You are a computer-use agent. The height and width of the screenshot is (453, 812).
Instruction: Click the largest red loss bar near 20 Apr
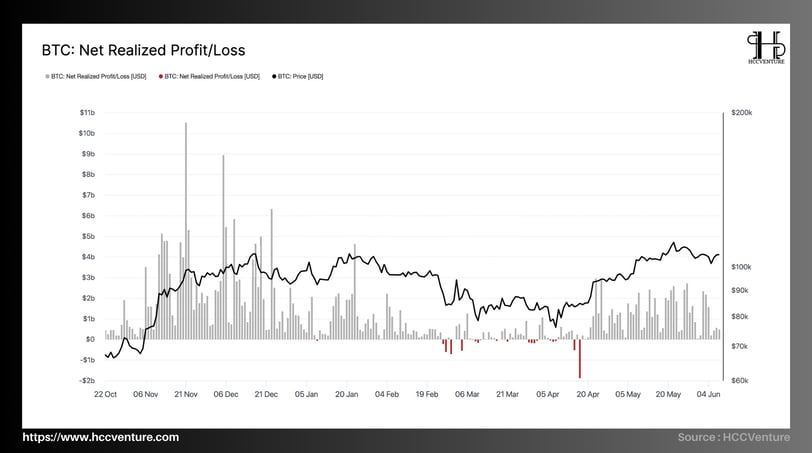tap(580, 359)
